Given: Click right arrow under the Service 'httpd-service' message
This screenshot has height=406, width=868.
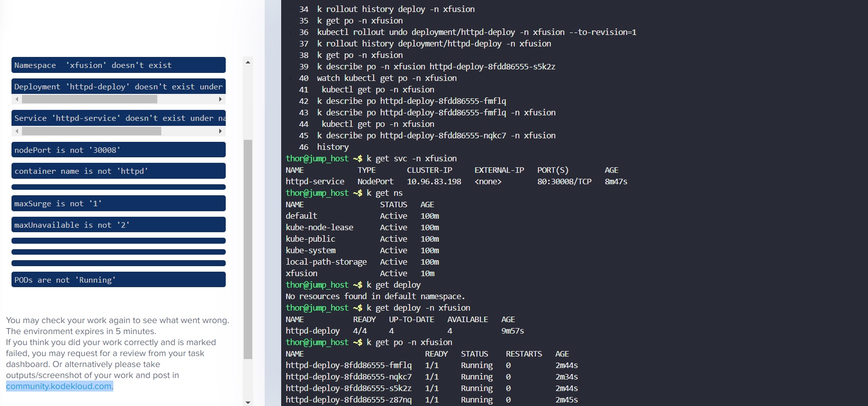Looking at the screenshot, I should click(x=220, y=131).
